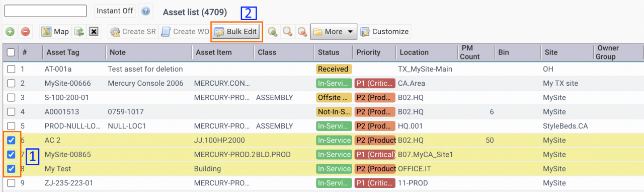
Task: Sort by the Status column header
Action: click(x=329, y=52)
